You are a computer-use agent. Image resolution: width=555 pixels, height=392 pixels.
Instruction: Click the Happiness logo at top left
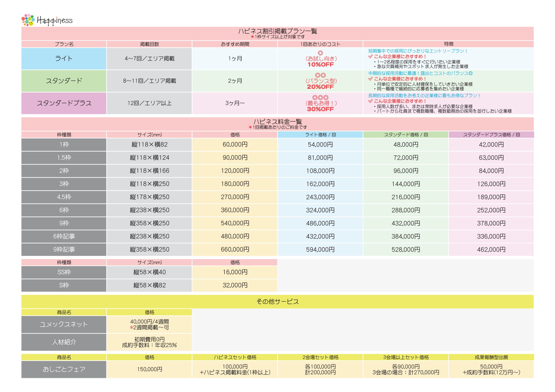tap(47, 20)
